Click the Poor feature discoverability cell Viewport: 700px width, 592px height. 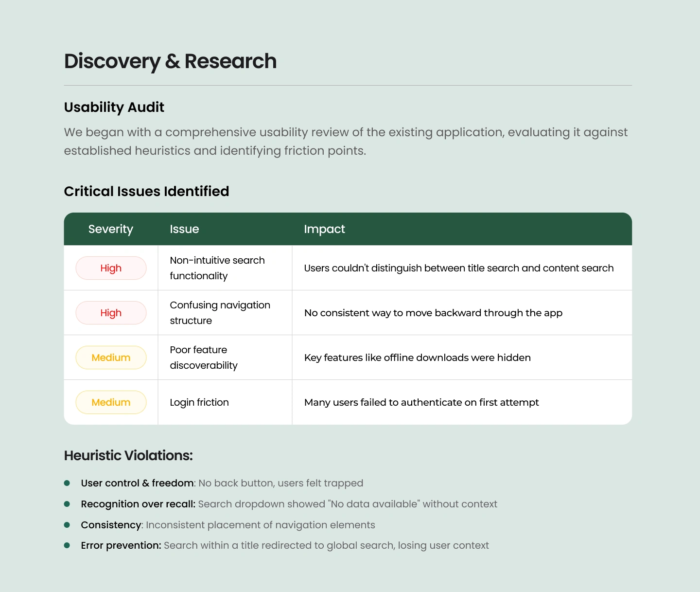pos(204,358)
